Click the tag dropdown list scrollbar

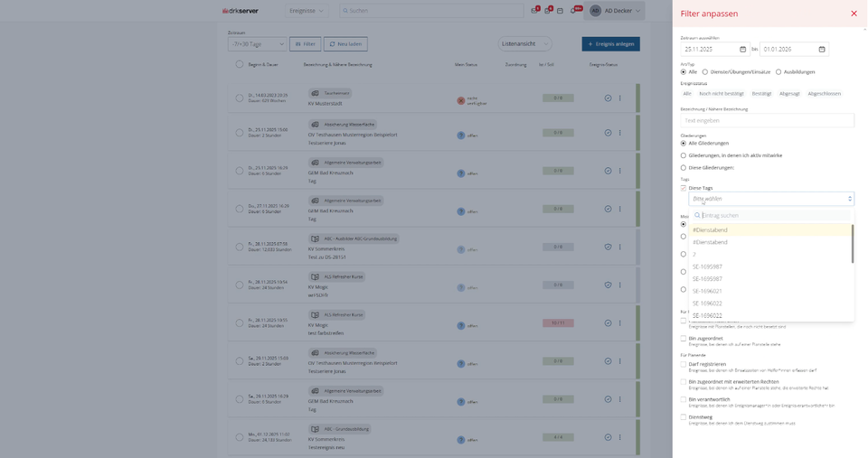(x=852, y=244)
